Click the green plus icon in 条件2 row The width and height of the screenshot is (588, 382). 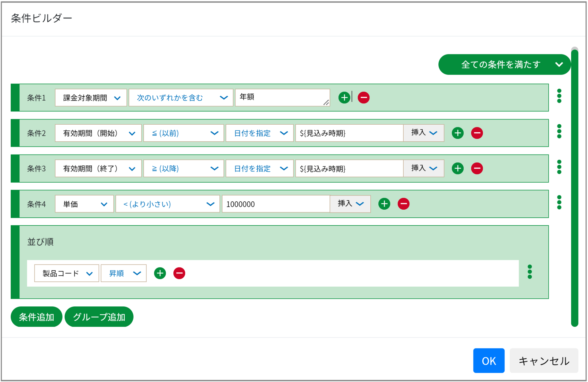point(458,133)
